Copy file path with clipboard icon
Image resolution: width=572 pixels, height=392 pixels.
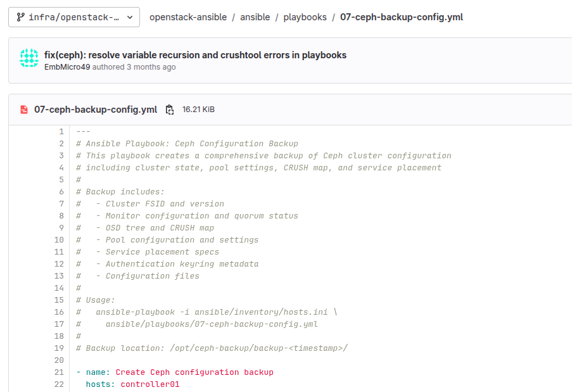tap(170, 110)
